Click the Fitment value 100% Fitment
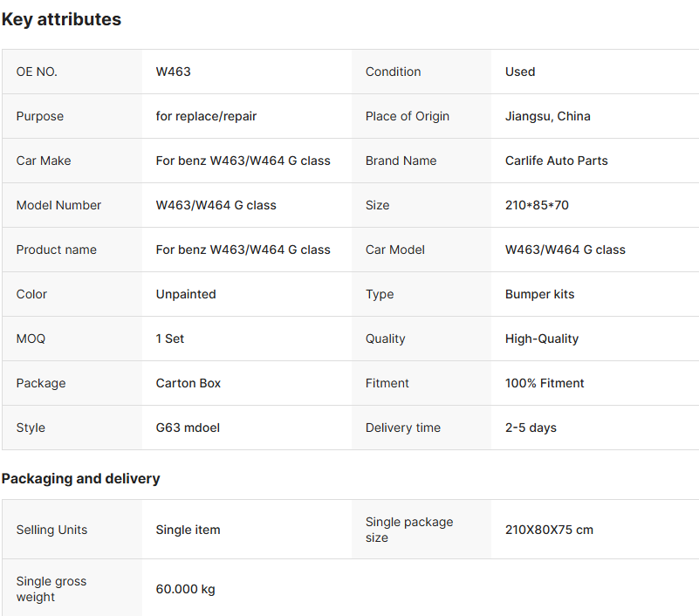 pyautogui.click(x=545, y=383)
